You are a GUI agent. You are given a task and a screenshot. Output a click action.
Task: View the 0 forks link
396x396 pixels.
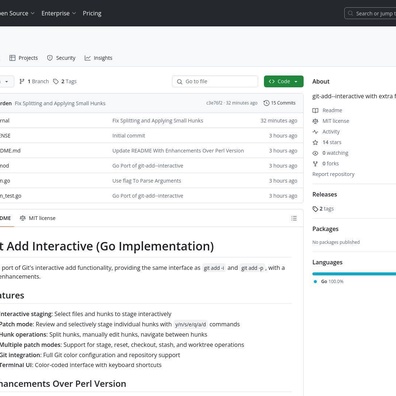pos(330,164)
